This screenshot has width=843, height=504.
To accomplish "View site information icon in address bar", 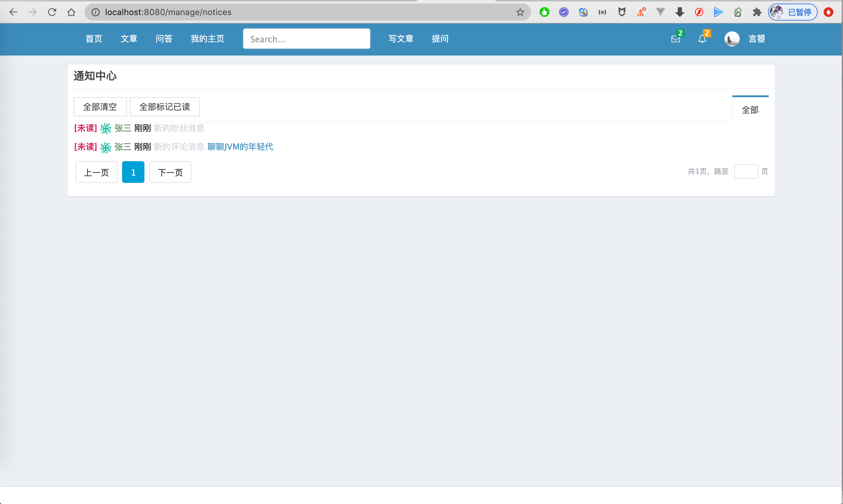I will [x=95, y=13].
